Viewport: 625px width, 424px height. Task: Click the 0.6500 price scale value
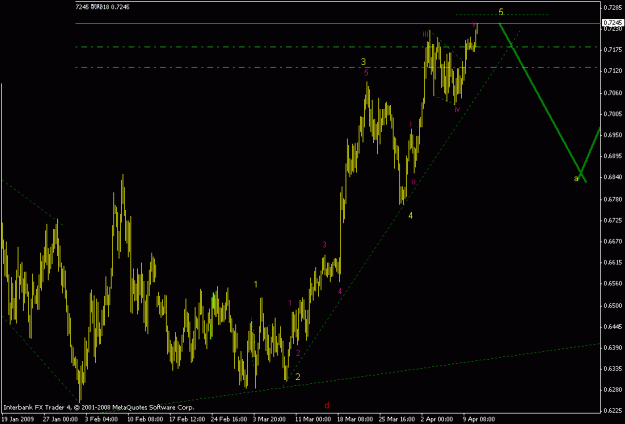[613, 306]
